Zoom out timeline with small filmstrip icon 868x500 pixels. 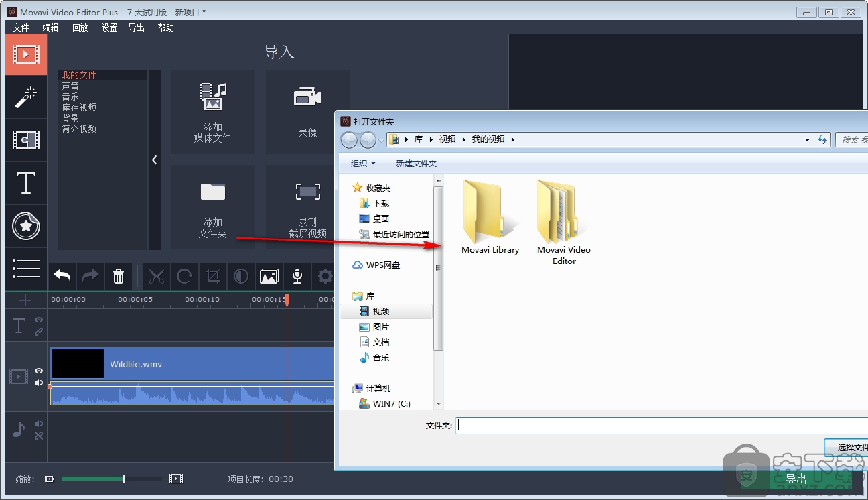tap(50, 479)
